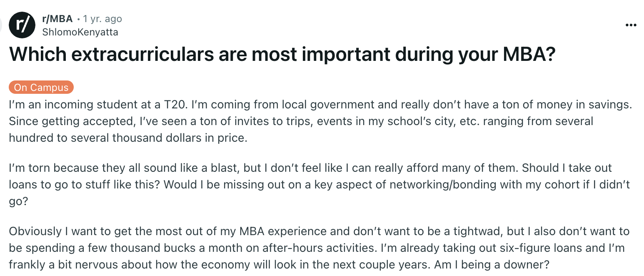Image resolution: width=644 pixels, height=276 pixels.
Task: Click the word "Obviously" starting last paragraph
Action: click(34, 231)
